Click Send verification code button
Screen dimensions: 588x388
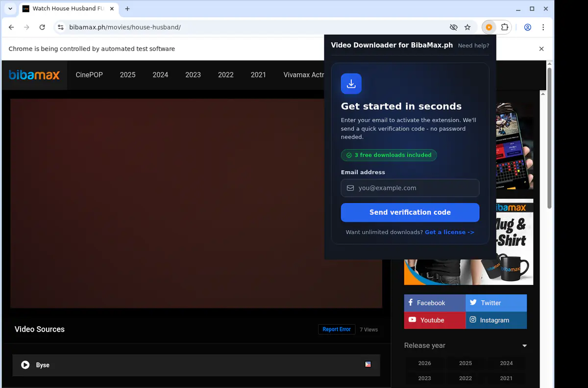(x=410, y=212)
